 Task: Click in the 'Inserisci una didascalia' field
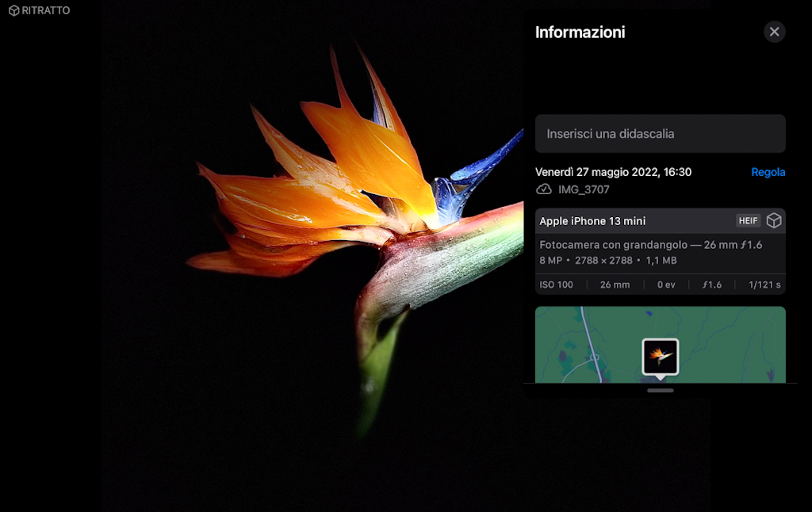pyautogui.click(x=660, y=134)
